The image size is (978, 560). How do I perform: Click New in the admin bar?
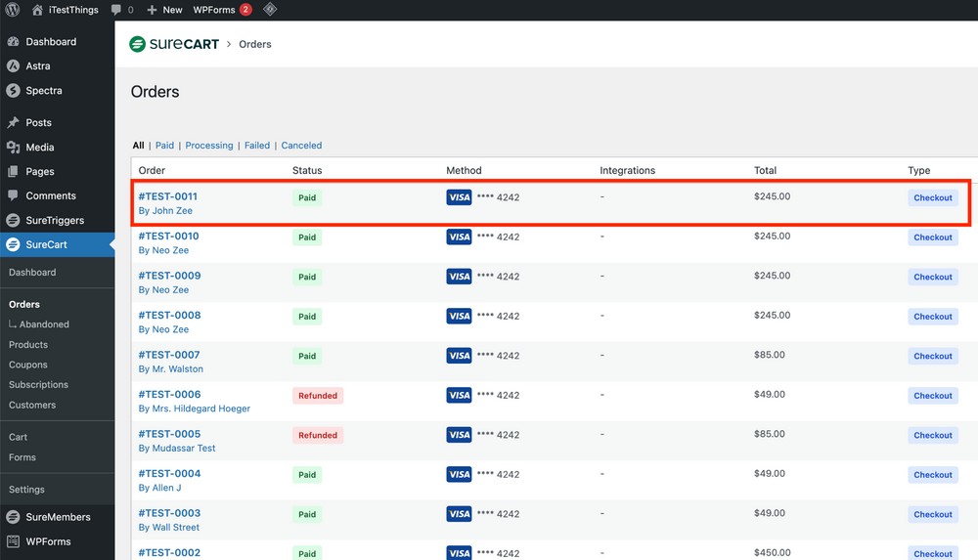click(164, 10)
